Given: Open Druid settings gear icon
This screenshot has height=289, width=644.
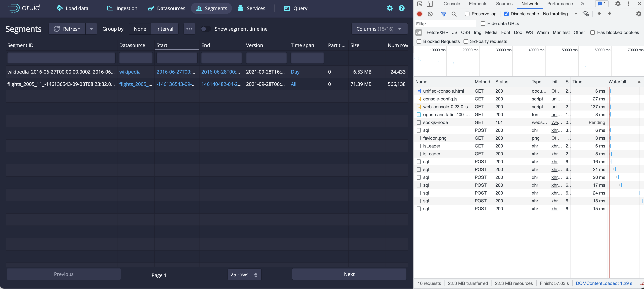Looking at the screenshot, I should [389, 8].
